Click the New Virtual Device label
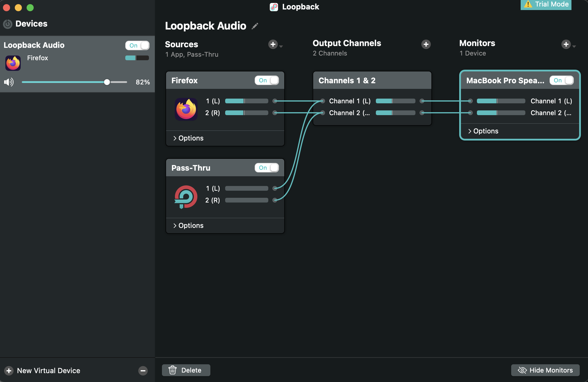588x382 pixels. pyautogui.click(x=49, y=370)
